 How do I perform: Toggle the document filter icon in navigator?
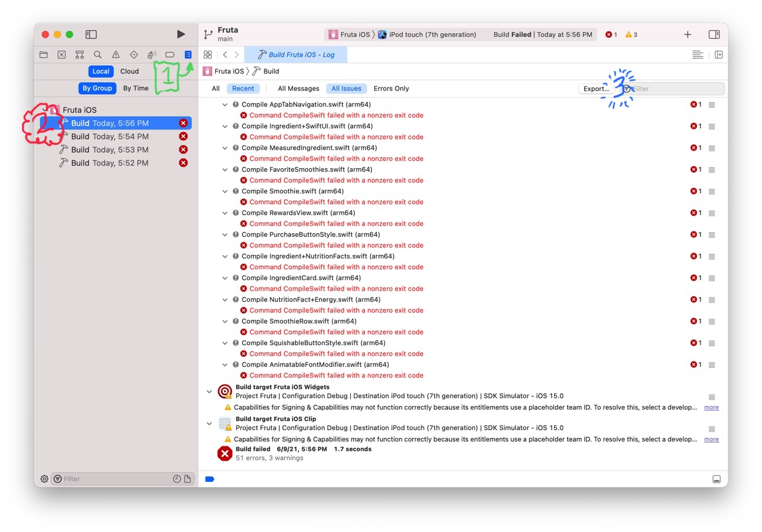187,479
